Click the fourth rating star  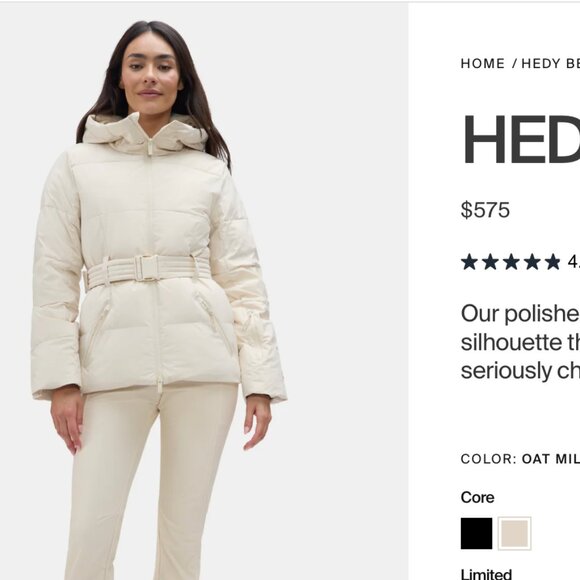[x=532, y=262]
